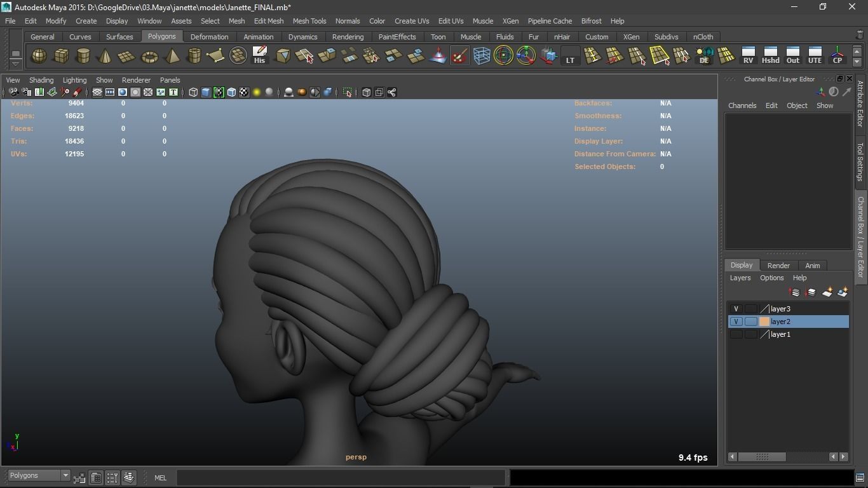Click shelf scroll up arrow at right
The image size is (868, 488).
(857, 51)
